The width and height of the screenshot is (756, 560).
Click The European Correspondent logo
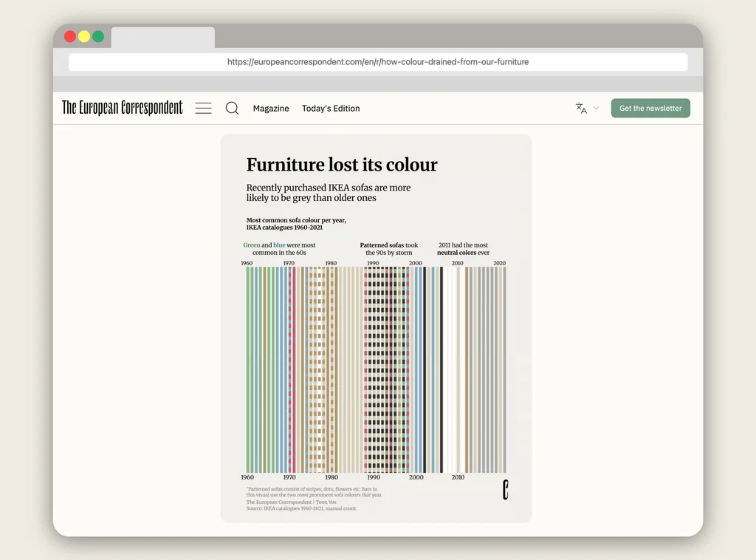[123, 108]
